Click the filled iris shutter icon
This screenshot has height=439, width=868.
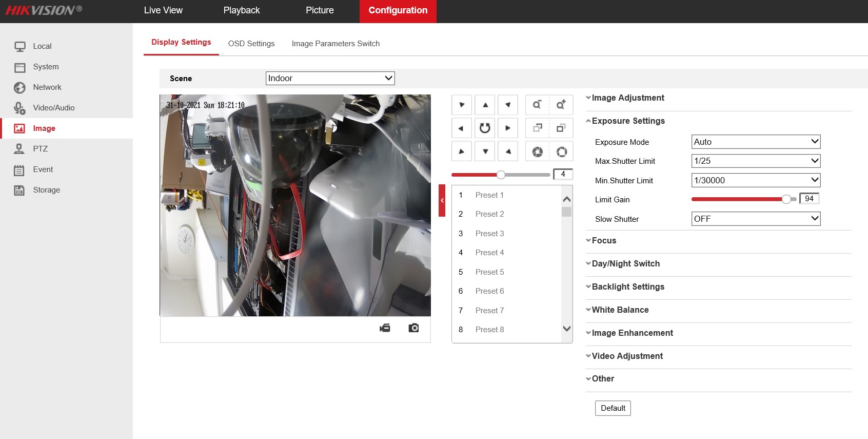tap(537, 151)
